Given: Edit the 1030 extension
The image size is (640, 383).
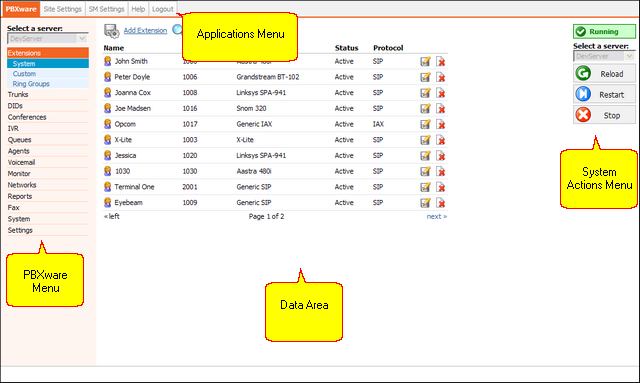Looking at the screenshot, I should (x=425, y=171).
